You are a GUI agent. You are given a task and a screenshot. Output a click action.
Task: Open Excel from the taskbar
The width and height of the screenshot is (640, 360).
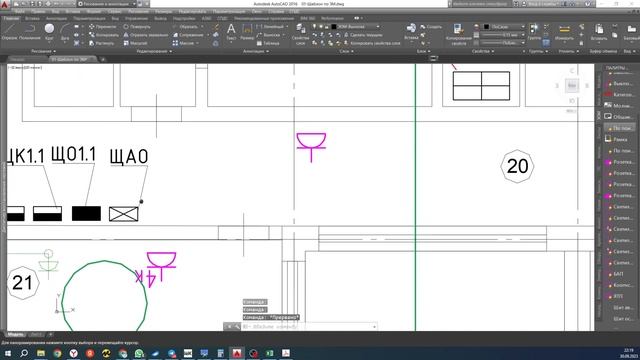(x=269, y=353)
